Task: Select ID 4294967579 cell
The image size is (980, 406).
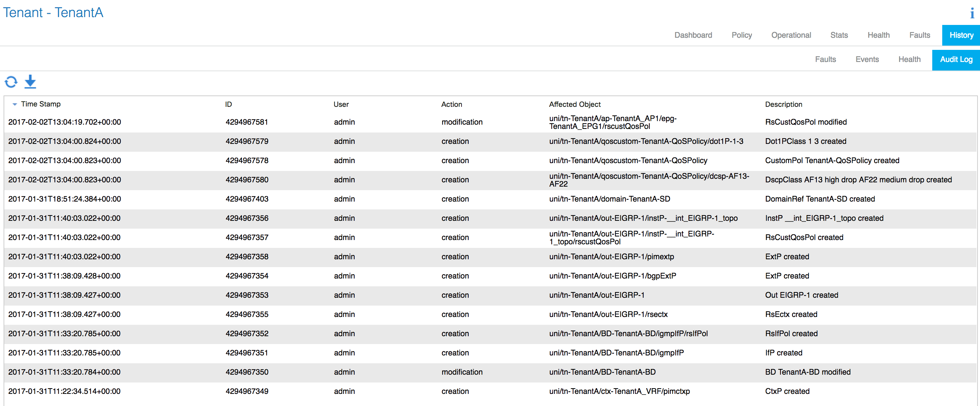Action: coord(247,141)
